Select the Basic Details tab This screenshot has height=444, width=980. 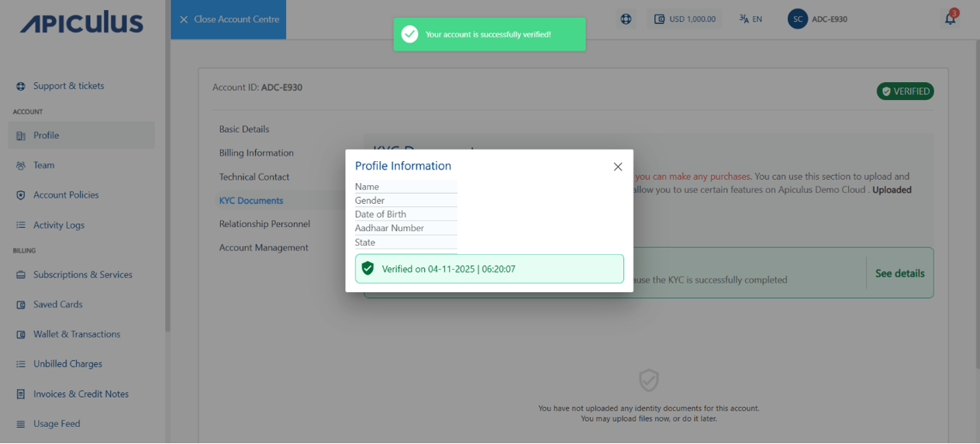pos(244,129)
